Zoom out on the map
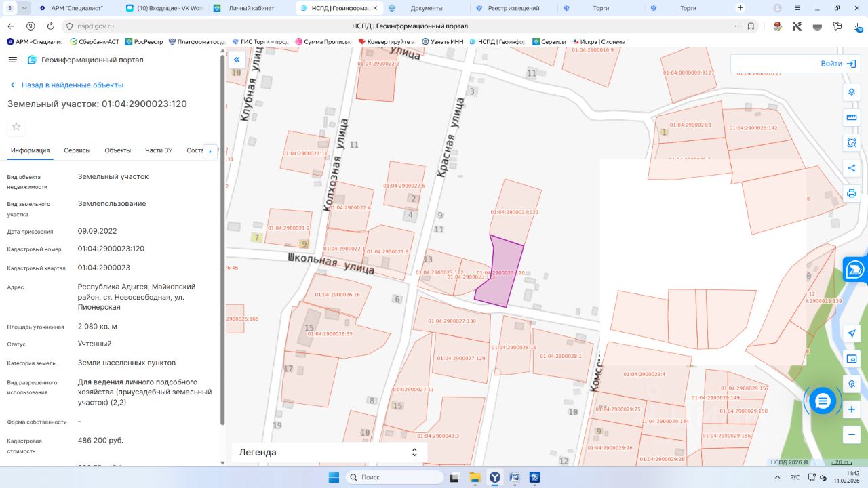Image resolution: width=868 pixels, height=488 pixels. [x=852, y=434]
